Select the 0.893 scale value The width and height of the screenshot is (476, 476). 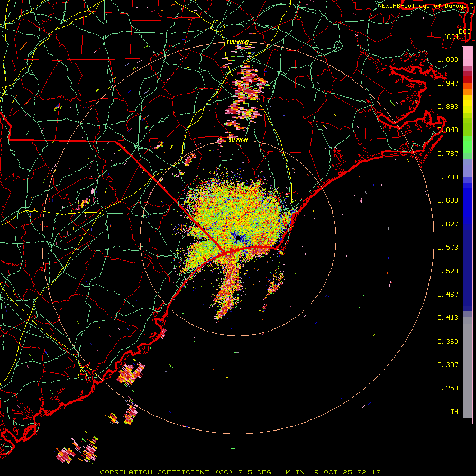[x=448, y=106]
